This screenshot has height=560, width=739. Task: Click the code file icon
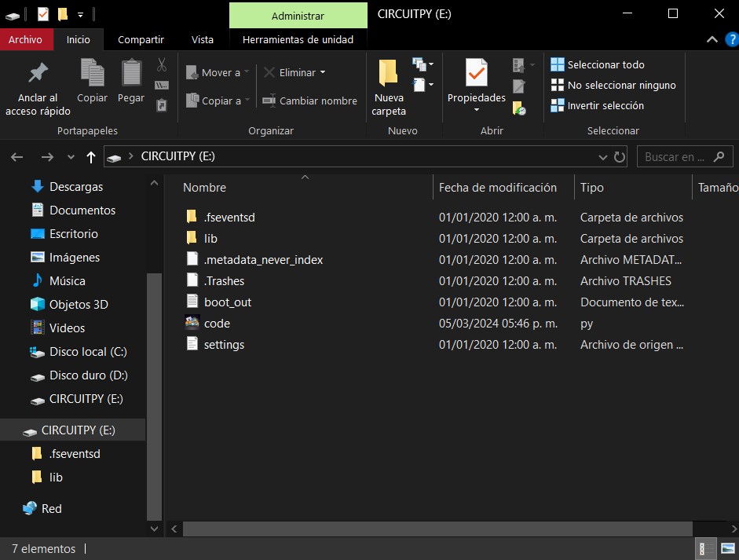pos(192,323)
